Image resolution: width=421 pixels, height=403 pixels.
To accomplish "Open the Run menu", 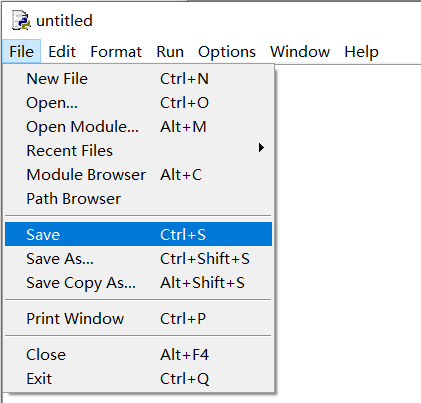I will (170, 52).
